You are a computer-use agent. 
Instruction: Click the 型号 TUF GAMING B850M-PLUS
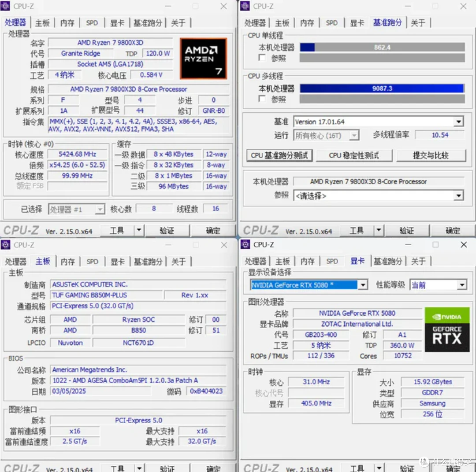coord(107,295)
